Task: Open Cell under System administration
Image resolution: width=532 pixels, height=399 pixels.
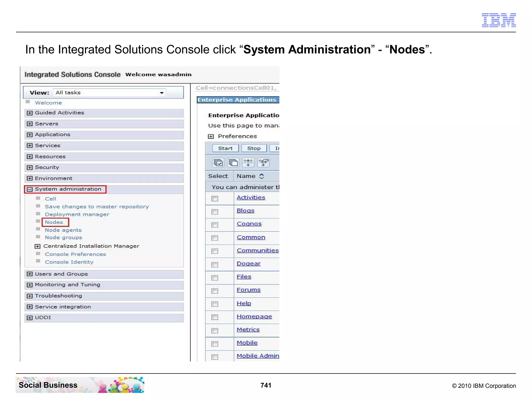Action: (50, 199)
